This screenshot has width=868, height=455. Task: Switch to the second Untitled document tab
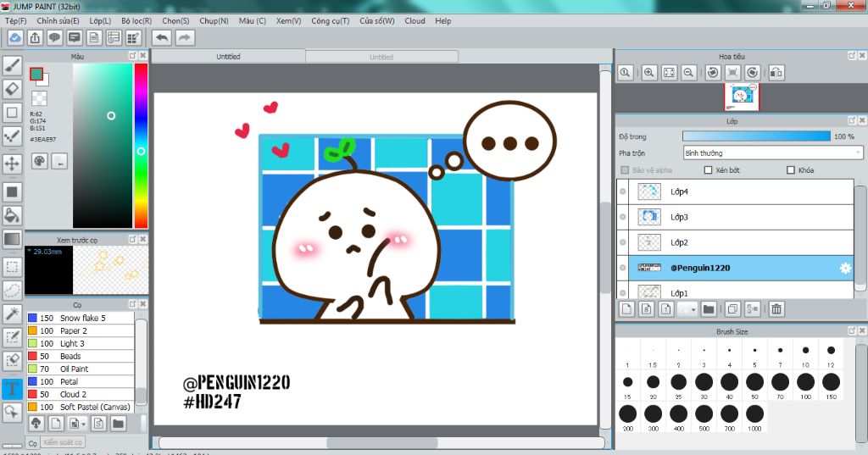[x=381, y=57]
